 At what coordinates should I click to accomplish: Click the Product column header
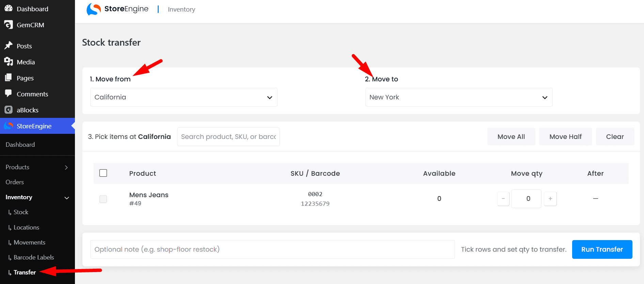[x=143, y=173]
